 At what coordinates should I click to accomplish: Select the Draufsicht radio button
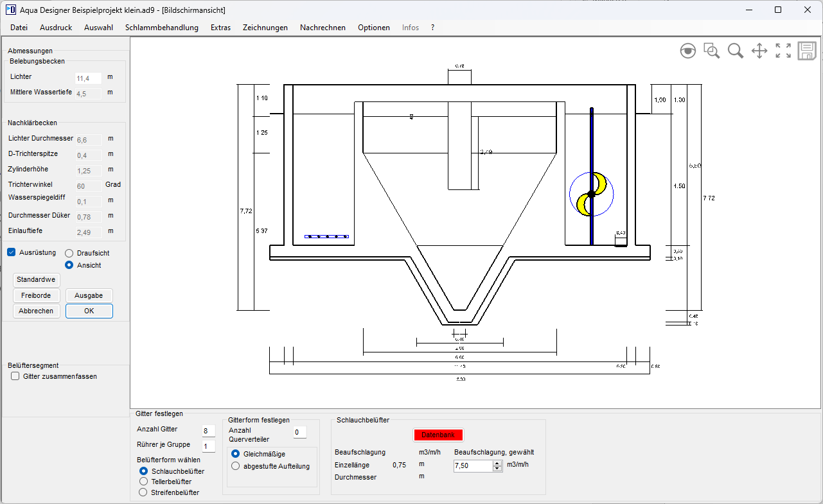[69, 254]
